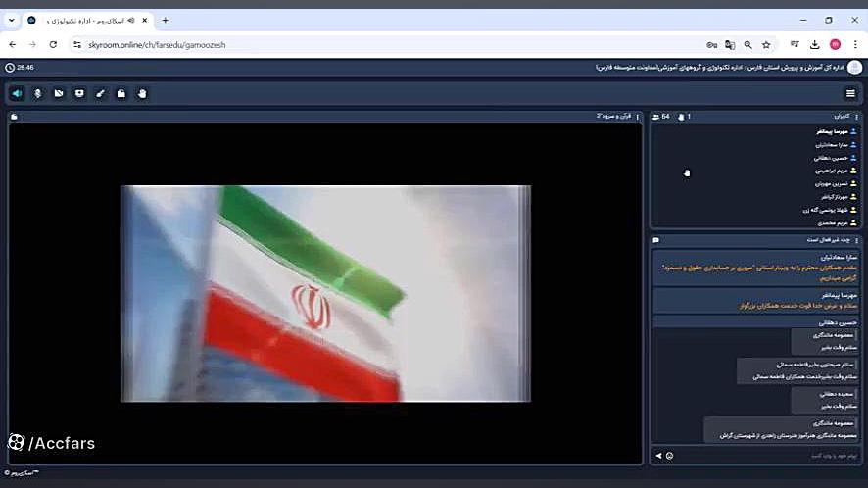
Task: Open the user avatar at top right
Action: (854, 68)
